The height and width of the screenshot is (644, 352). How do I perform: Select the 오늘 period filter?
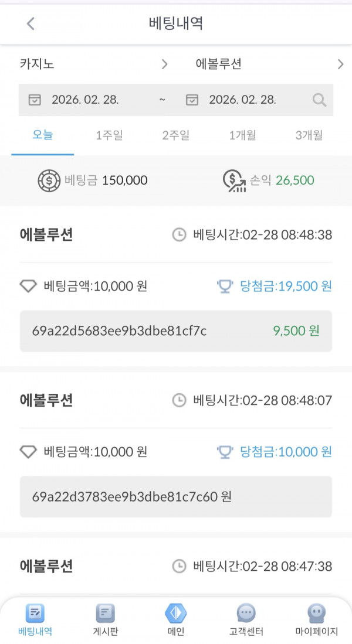click(43, 135)
